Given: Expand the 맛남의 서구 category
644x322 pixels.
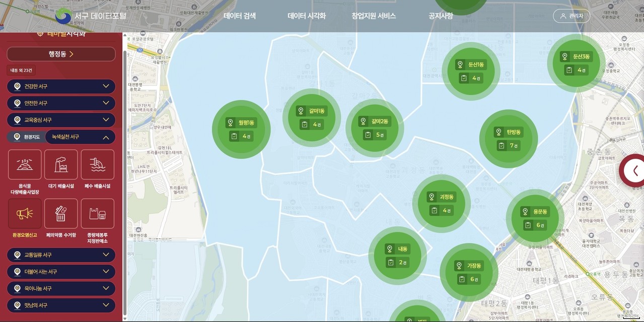Looking at the screenshot, I should click(61, 305).
